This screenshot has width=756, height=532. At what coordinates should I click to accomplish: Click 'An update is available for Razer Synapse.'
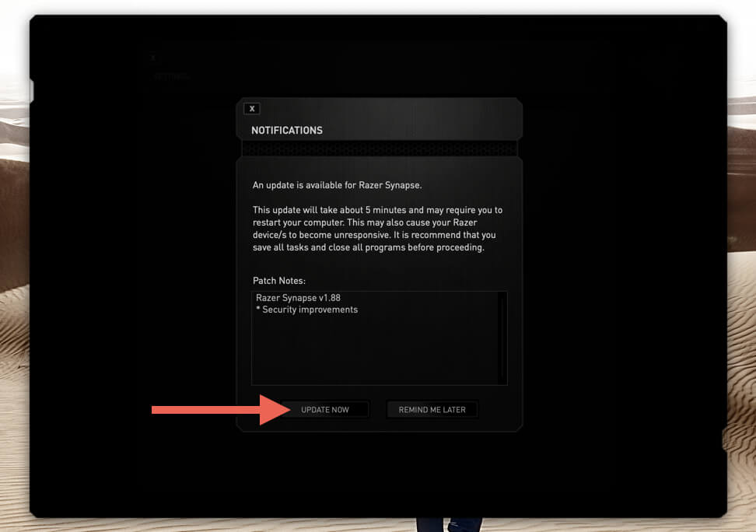coord(337,185)
